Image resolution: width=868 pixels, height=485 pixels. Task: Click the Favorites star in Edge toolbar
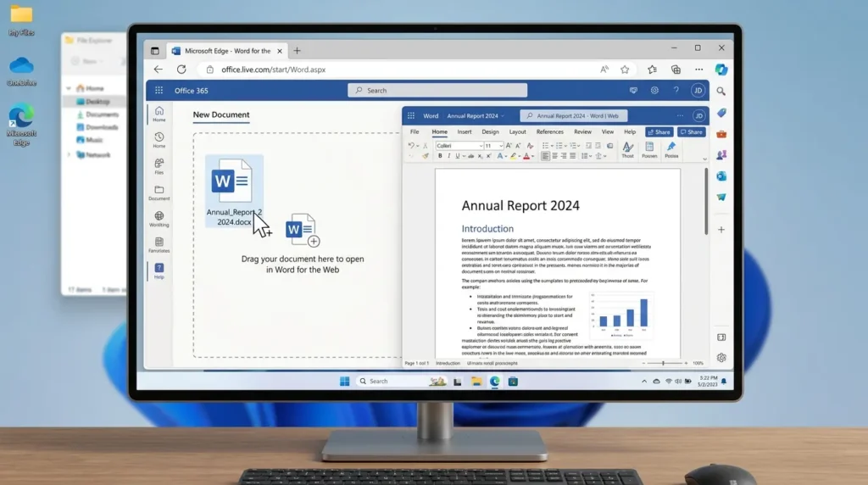pos(625,70)
